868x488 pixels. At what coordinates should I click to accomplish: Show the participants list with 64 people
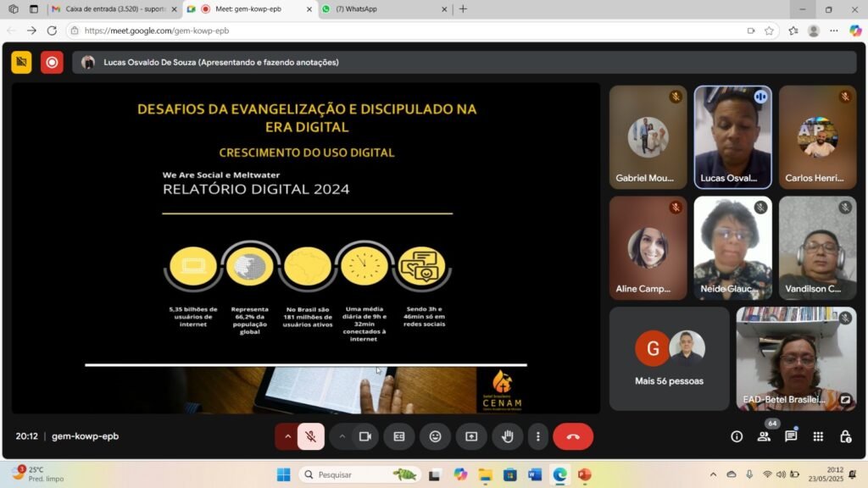pyautogui.click(x=764, y=436)
